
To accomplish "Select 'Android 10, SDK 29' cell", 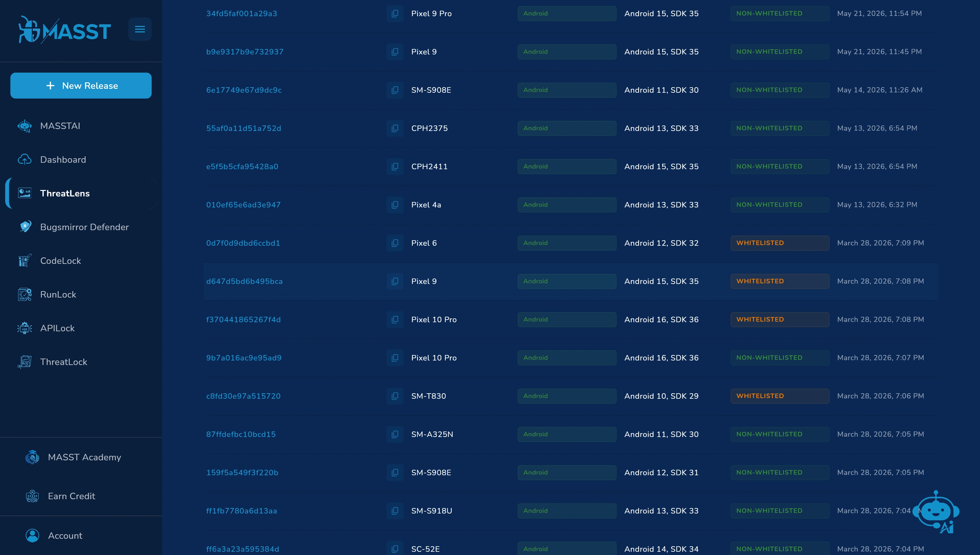I will 661,396.
